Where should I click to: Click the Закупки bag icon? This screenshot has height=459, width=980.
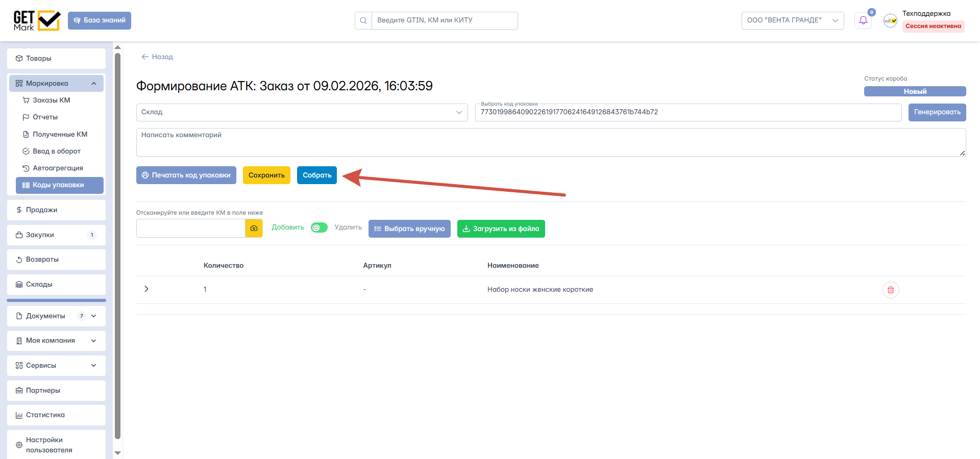click(x=19, y=235)
